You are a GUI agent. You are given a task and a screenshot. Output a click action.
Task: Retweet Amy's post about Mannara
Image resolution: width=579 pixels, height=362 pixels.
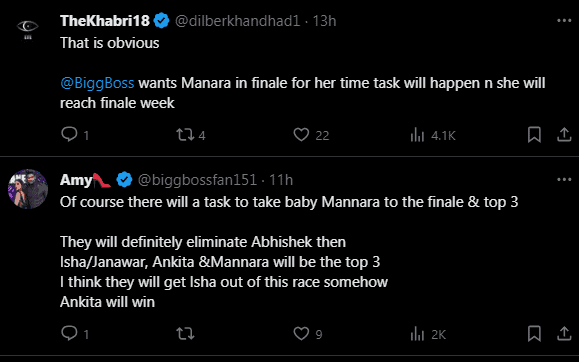pyautogui.click(x=185, y=334)
